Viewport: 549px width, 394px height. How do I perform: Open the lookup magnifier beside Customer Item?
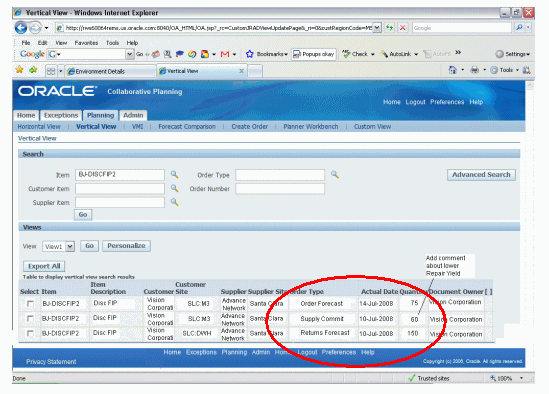coord(174,188)
